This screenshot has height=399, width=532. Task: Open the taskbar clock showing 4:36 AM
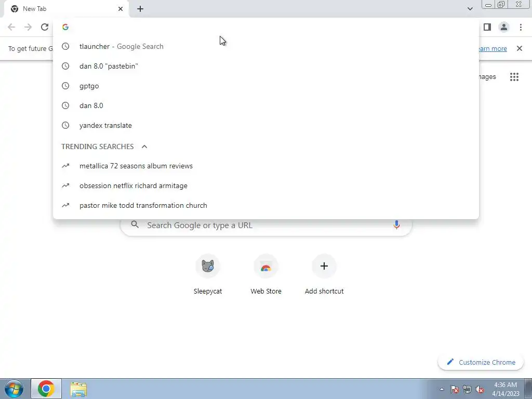506,389
